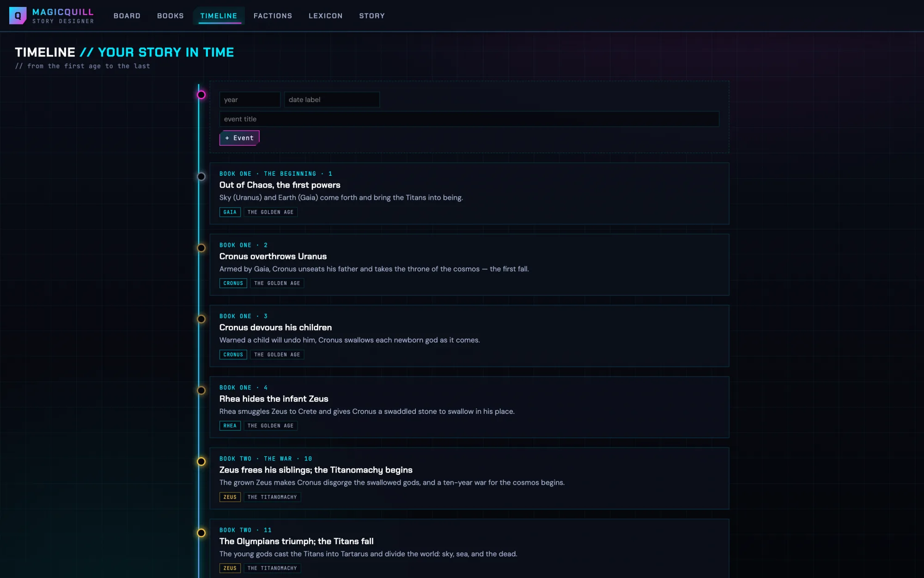Viewport: 924px width, 578px height.
Task: Click 'BOOK TWO · THE WAR · 10' label
Action: point(266,459)
